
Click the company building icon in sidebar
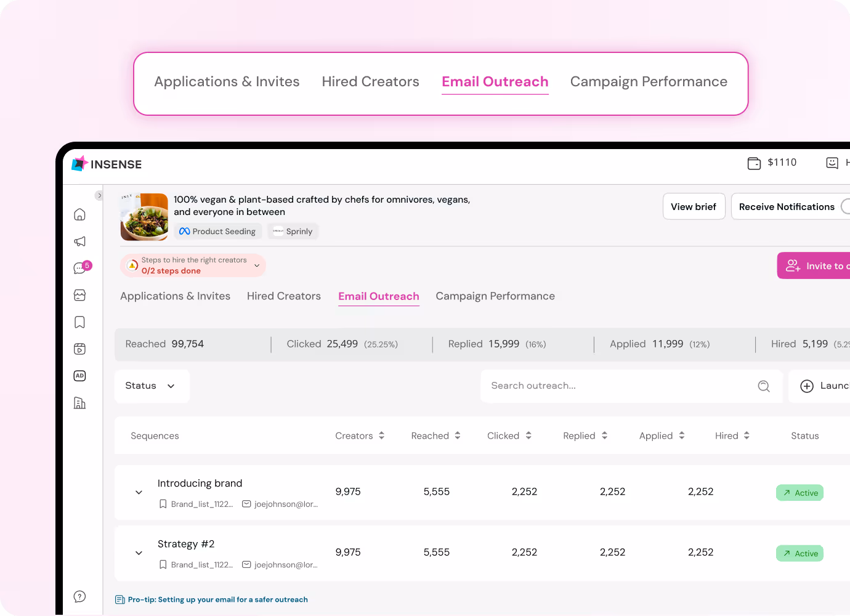pyautogui.click(x=79, y=403)
